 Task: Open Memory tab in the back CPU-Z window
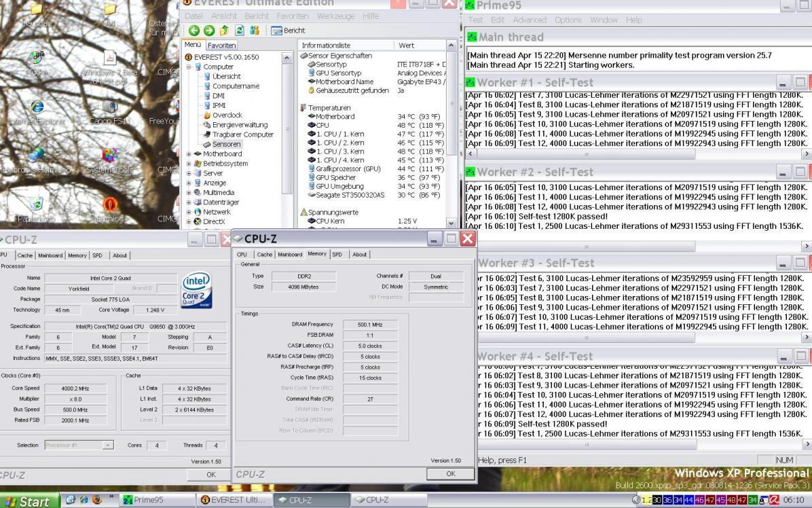pos(77,256)
